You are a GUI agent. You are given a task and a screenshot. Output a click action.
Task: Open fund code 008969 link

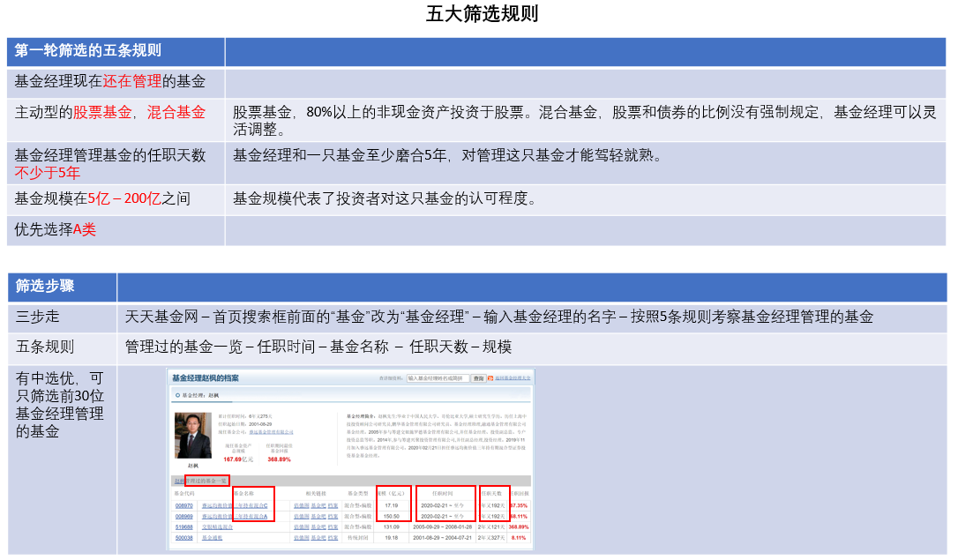(x=183, y=516)
